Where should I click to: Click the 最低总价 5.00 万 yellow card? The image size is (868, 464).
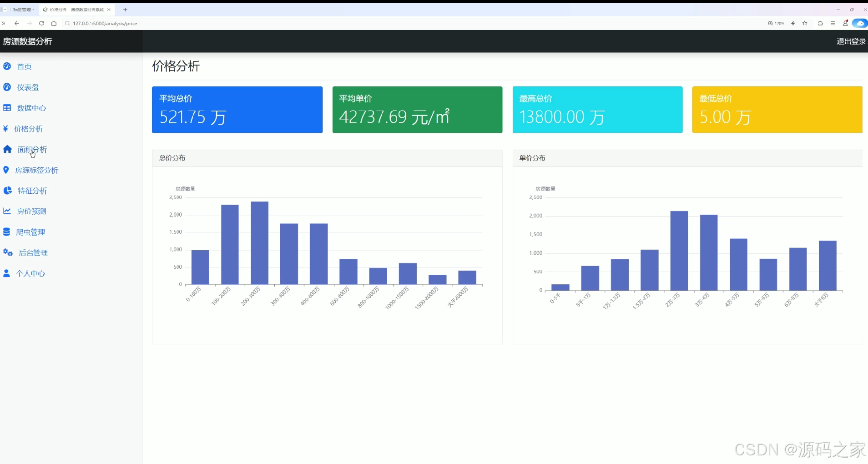coord(777,110)
